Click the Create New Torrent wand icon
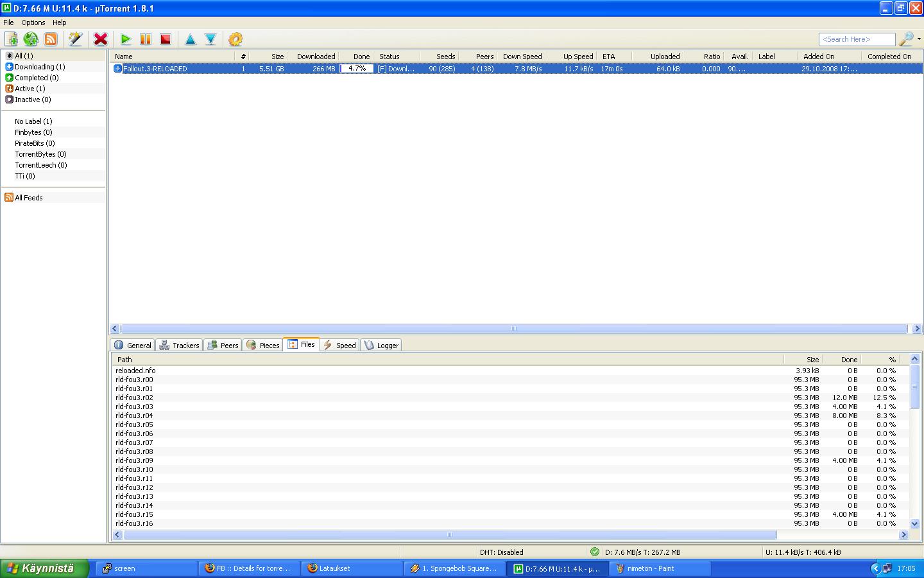 [75, 39]
